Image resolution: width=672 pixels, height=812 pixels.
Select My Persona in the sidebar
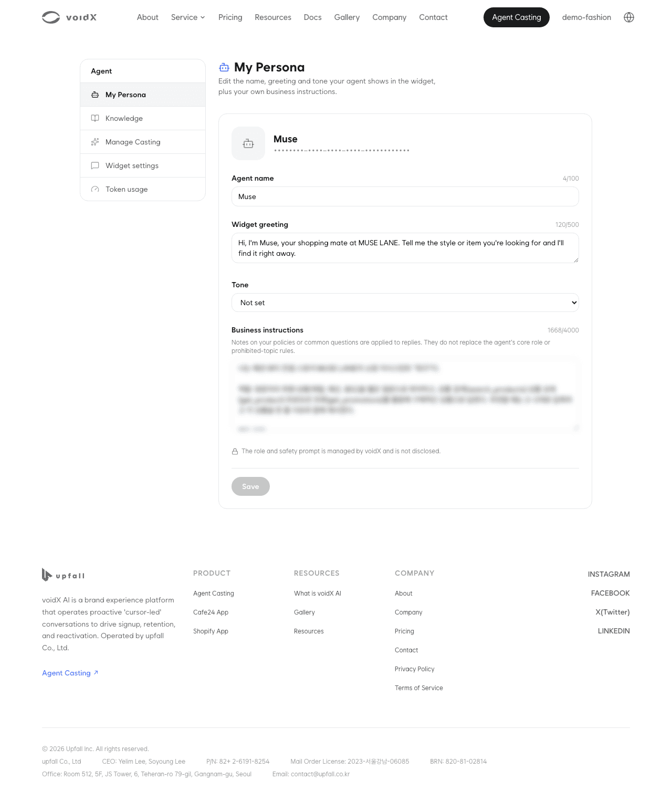coord(143,95)
